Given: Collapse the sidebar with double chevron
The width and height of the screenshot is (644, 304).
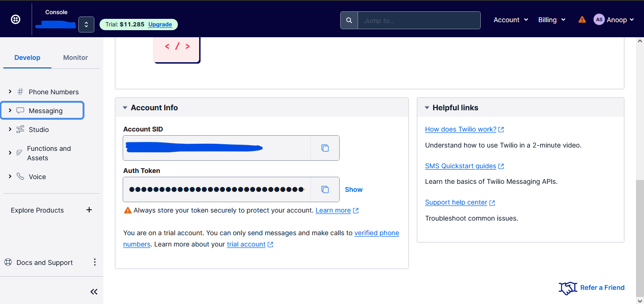Looking at the screenshot, I should [x=94, y=292].
